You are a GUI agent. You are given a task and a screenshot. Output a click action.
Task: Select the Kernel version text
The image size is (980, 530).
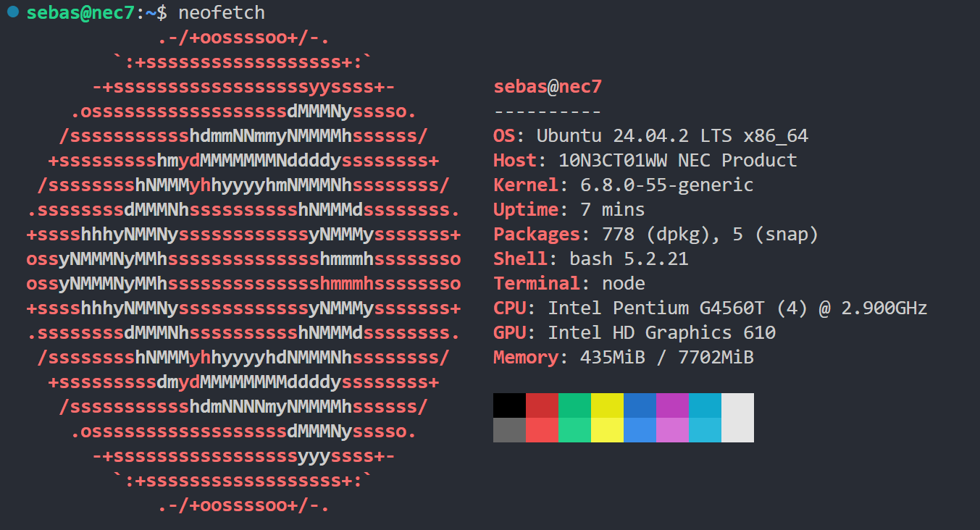pos(666,185)
